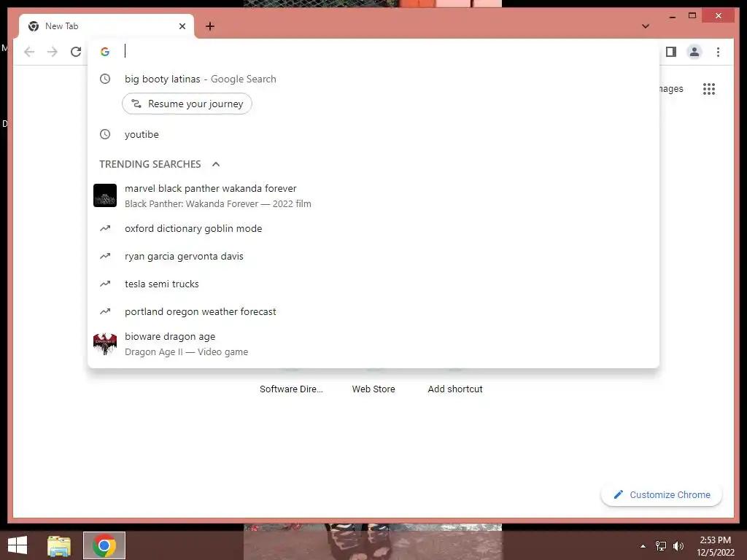
Task: Click the browser Forward arrow
Action: pyautogui.click(x=53, y=52)
